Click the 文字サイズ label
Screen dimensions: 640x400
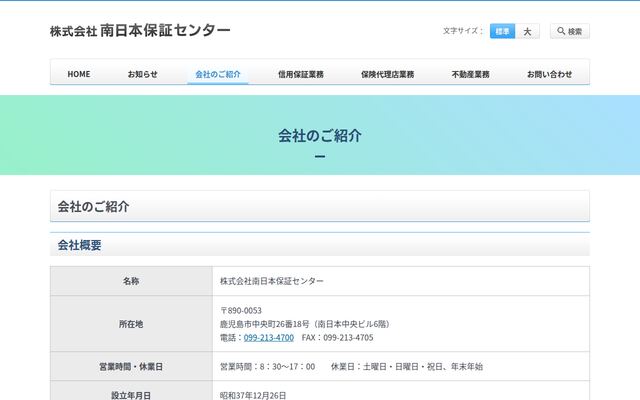coord(463,31)
